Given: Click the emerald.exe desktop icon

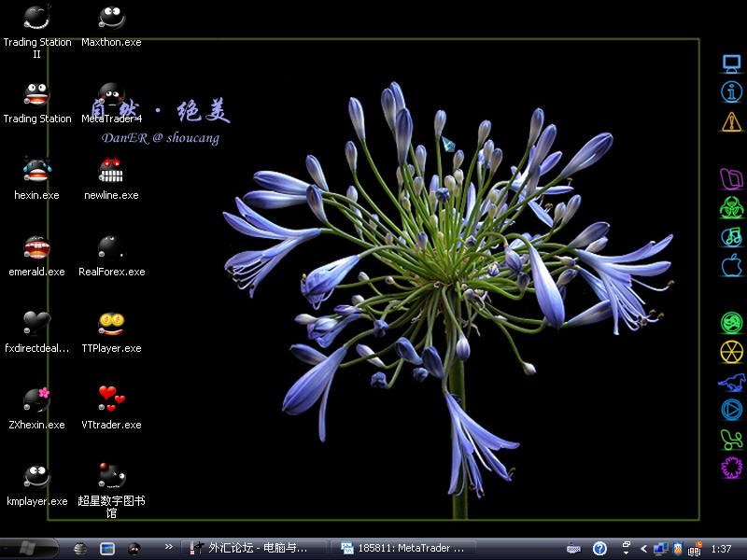Looking at the screenshot, I should point(36,249).
